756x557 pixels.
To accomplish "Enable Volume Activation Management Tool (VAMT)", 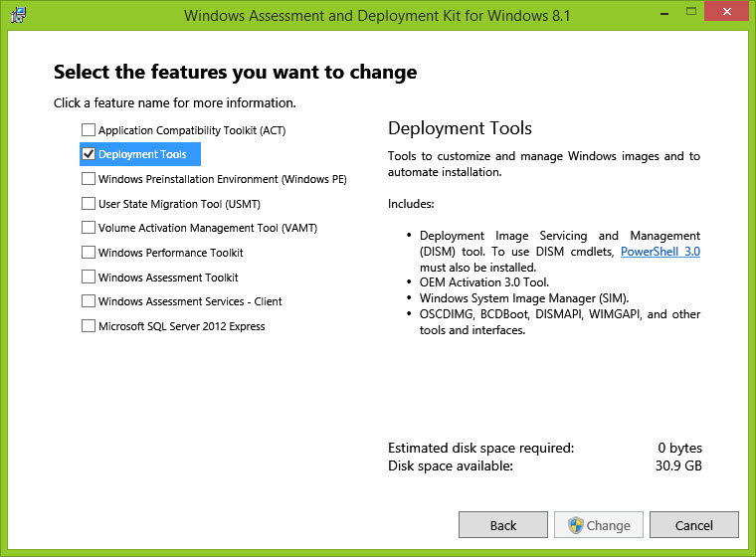I will (89, 228).
